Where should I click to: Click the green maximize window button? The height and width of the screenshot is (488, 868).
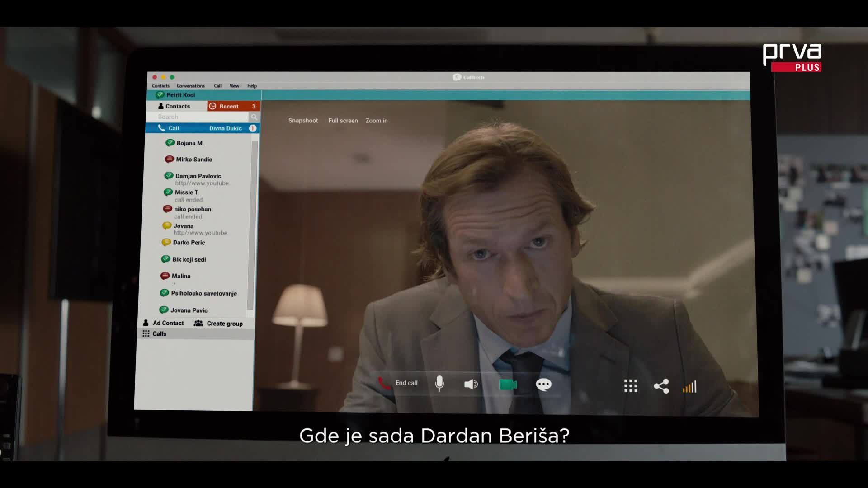[172, 77]
